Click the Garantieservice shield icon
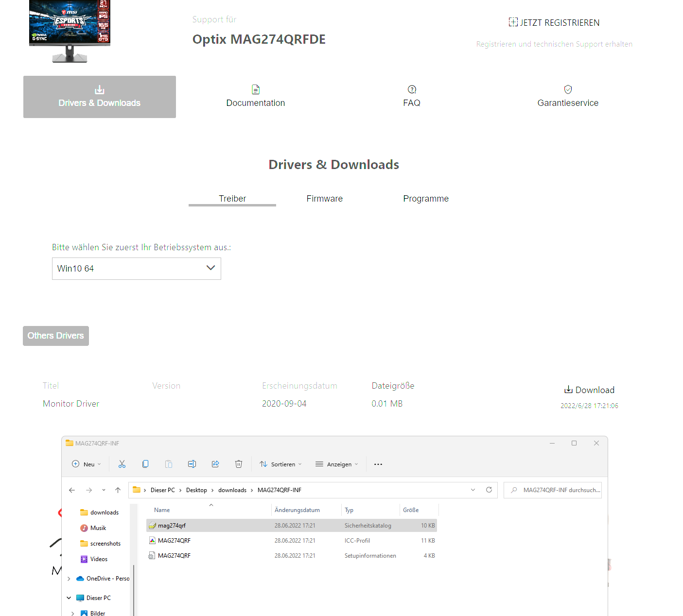The height and width of the screenshot is (616, 683). pos(568,89)
